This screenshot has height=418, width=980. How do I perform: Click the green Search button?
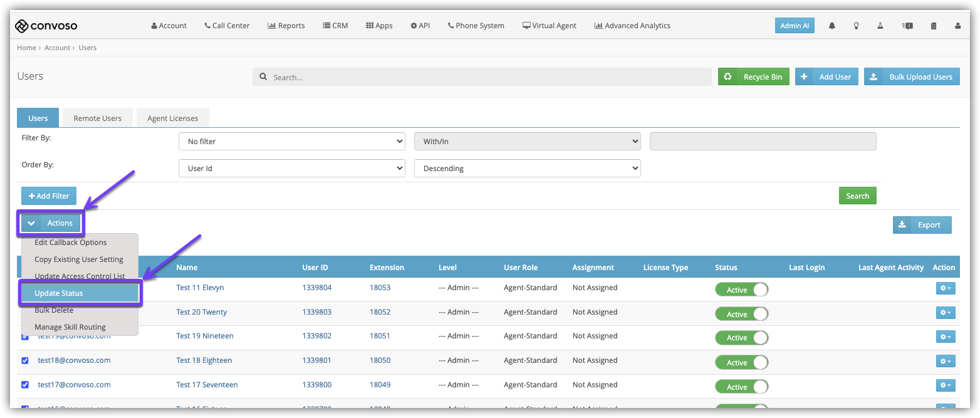(x=857, y=196)
